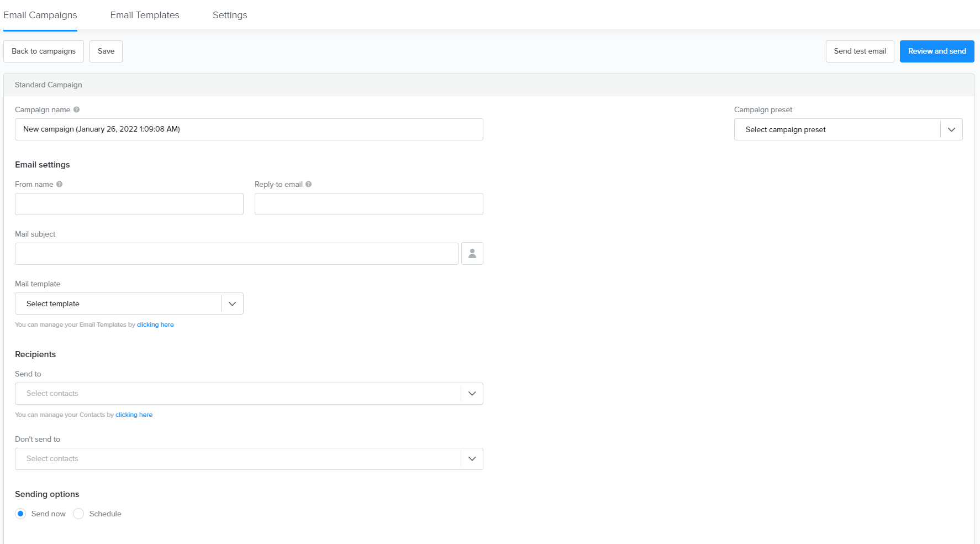Open the Settings tab
The width and height of the screenshot is (980, 544).
(x=230, y=15)
